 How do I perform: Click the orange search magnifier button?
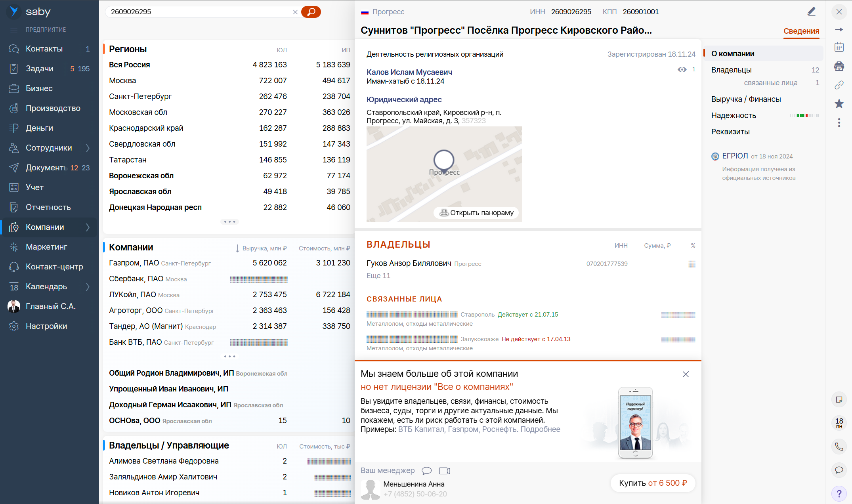coord(311,12)
